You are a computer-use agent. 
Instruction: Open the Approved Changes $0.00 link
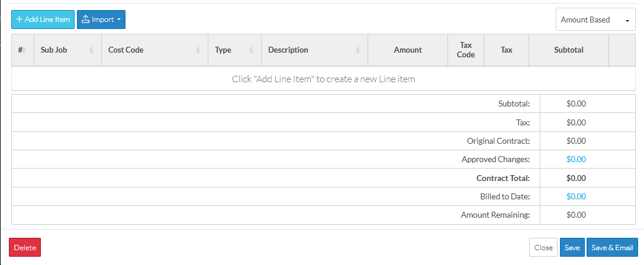(x=575, y=159)
